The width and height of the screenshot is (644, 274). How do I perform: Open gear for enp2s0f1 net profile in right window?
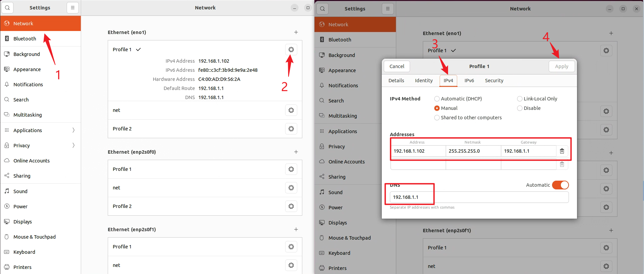pyautogui.click(x=606, y=266)
